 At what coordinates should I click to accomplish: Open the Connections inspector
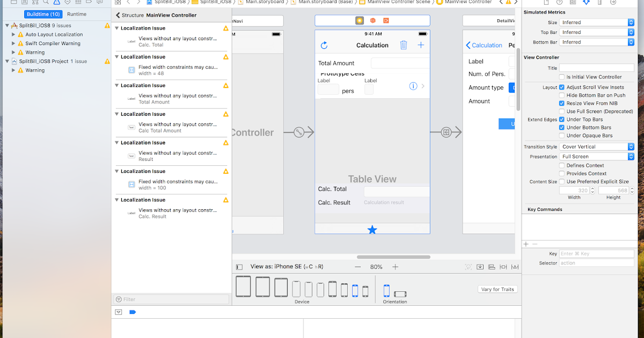[x=613, y=3]
